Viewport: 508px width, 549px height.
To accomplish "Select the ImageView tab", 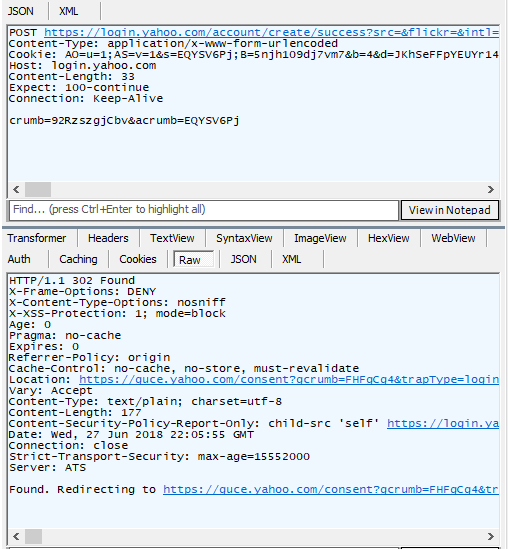I will click(320, 238).
